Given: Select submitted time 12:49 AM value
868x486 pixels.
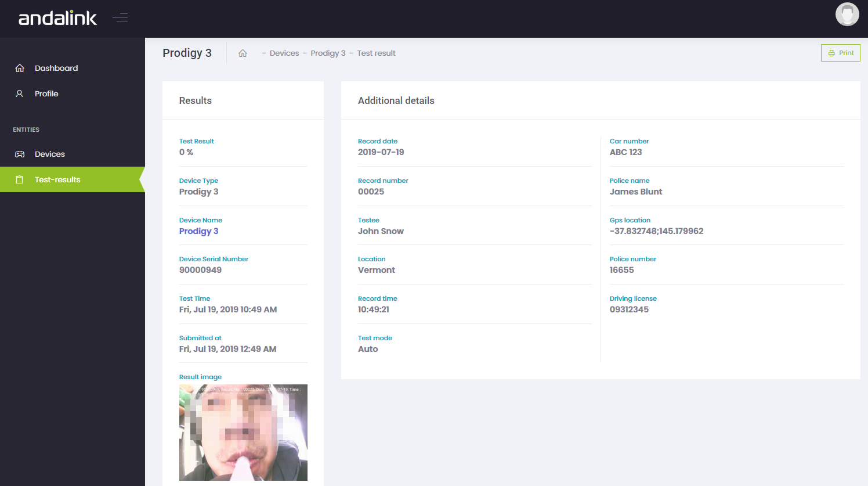Looking at the screenshot, I should pos(227,349).
